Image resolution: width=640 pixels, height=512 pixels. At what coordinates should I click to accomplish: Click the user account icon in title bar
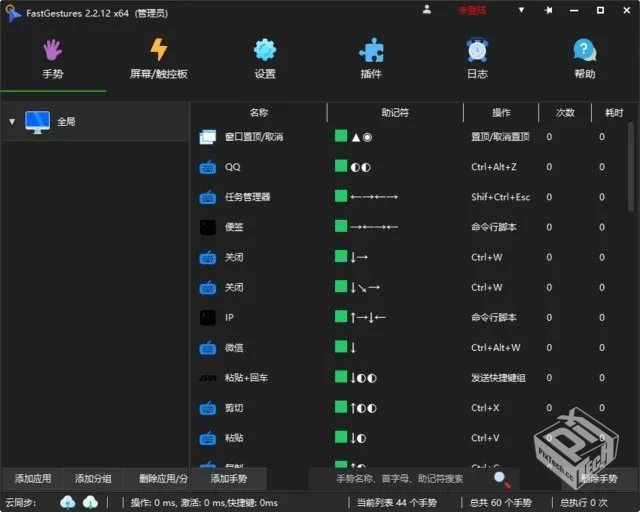pos(427,9)
